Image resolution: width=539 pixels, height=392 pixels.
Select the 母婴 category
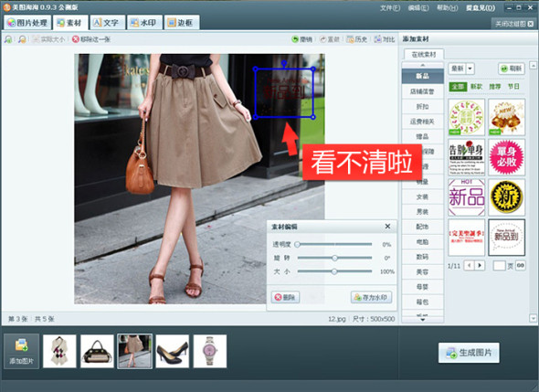[x=422, y=287]
